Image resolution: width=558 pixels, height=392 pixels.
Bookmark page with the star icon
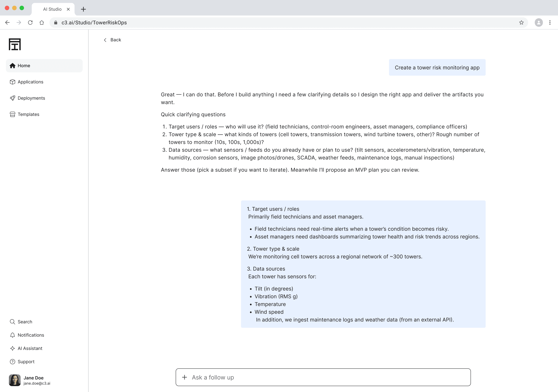coord(521,23)
